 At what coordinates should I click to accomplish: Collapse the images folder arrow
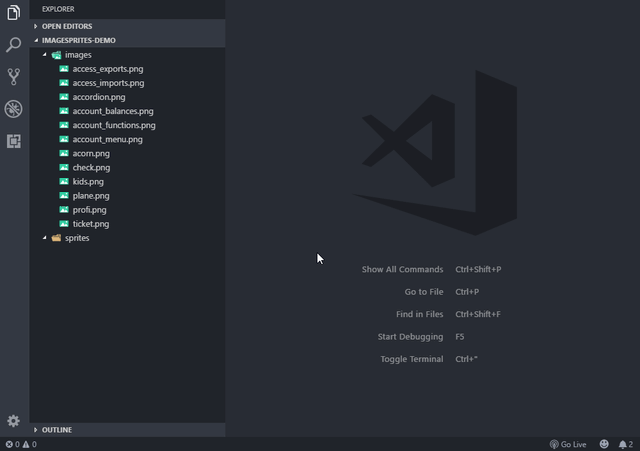pyautogui.click(x=44, y=54)
